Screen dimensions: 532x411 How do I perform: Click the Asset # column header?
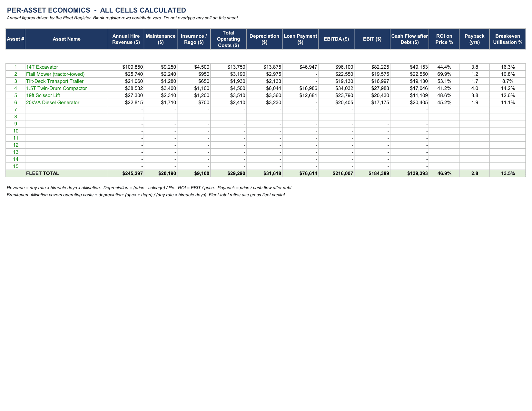pos(15,39)
